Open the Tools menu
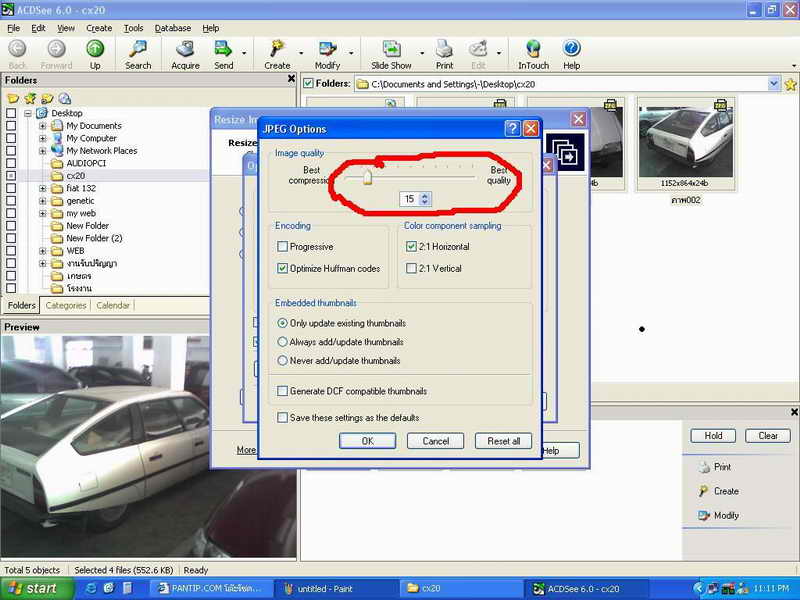Screen dimensions: 800x600 133,28
